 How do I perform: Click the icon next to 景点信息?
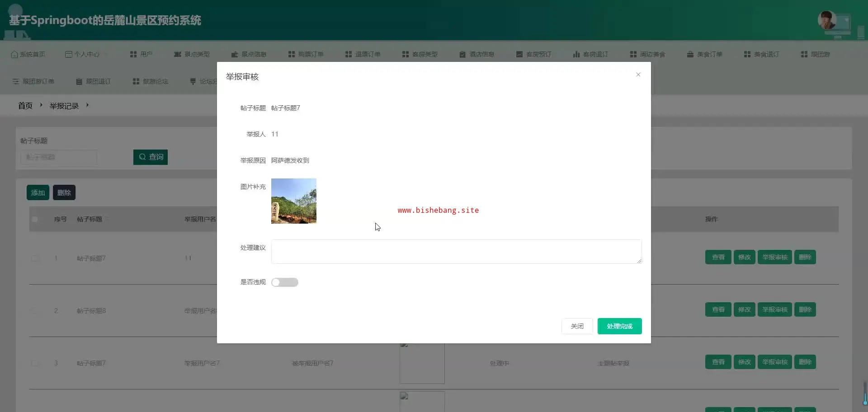(x=235, y=54)
